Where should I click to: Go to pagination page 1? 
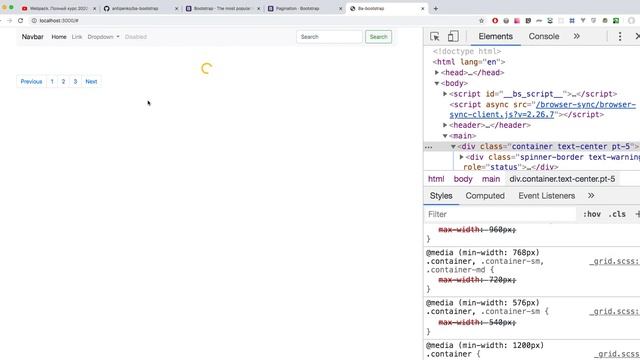pyautogui.click(x=52, y=82)
